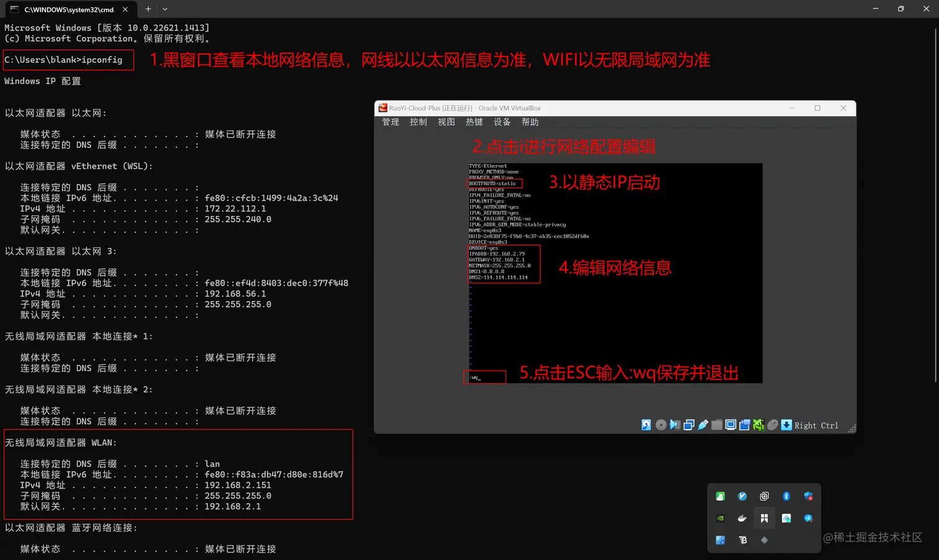Image resolution: width=939 pixels, height=560 pixels.
Task: Click the gray diamond tray icon
Action: (x=764, y=540)
